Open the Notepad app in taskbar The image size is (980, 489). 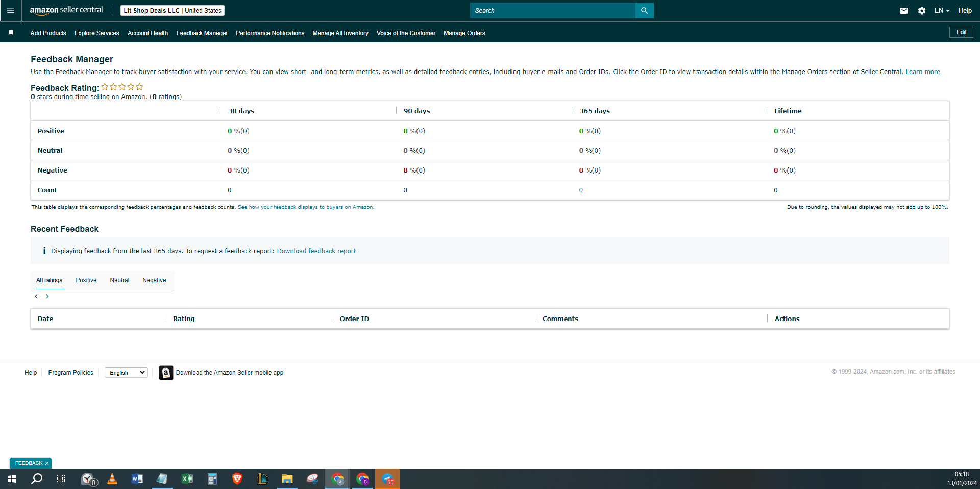[162, 479]
